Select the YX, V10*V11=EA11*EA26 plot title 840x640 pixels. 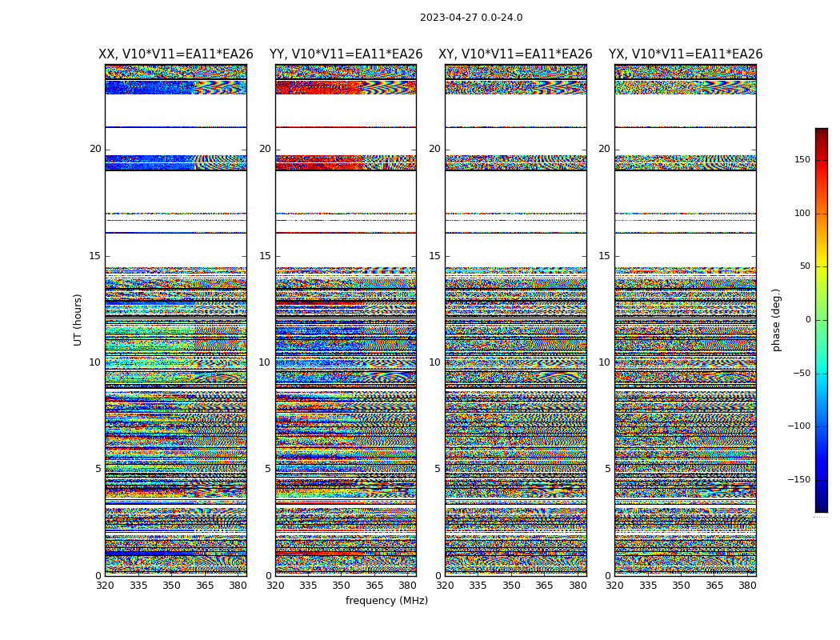[685, 54]
